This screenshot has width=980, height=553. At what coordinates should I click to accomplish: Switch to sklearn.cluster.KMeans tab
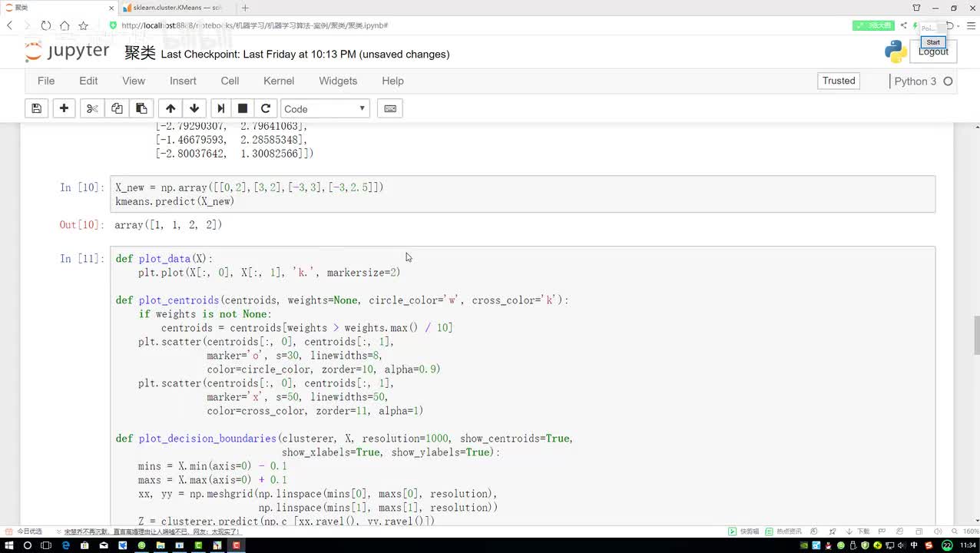point(177,8)
